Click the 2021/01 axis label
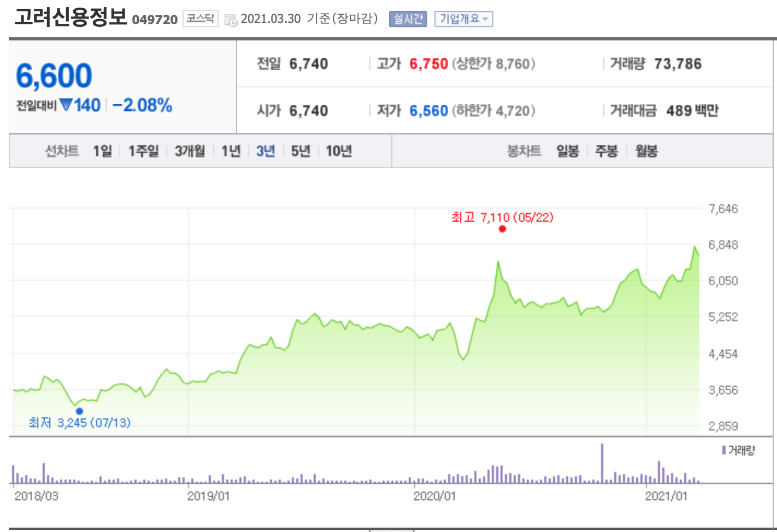Screen dimensions: 777x532 click(666, 496)
